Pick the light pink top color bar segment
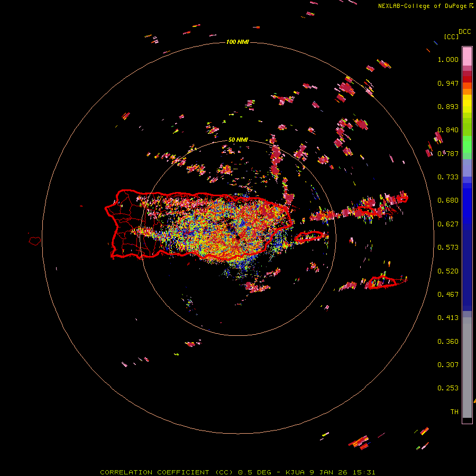Screen dimensions: 476x476 point(467,57)
